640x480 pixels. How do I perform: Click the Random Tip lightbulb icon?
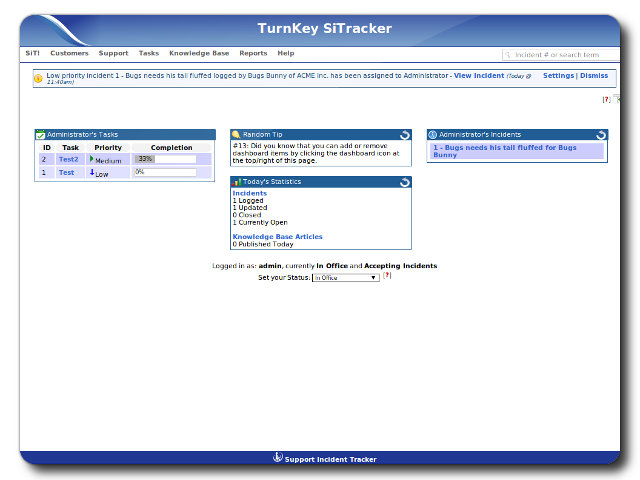(x=236, y=134)
